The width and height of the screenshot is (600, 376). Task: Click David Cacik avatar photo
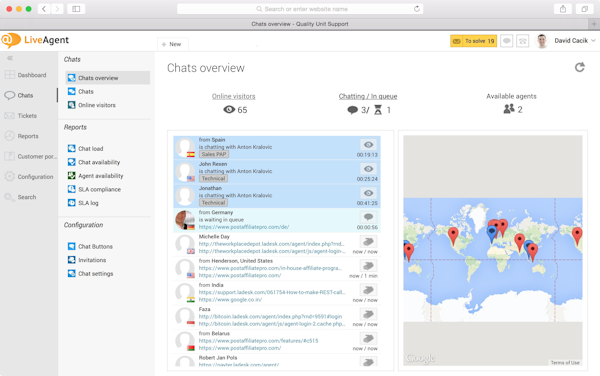[x=541, y=41]
